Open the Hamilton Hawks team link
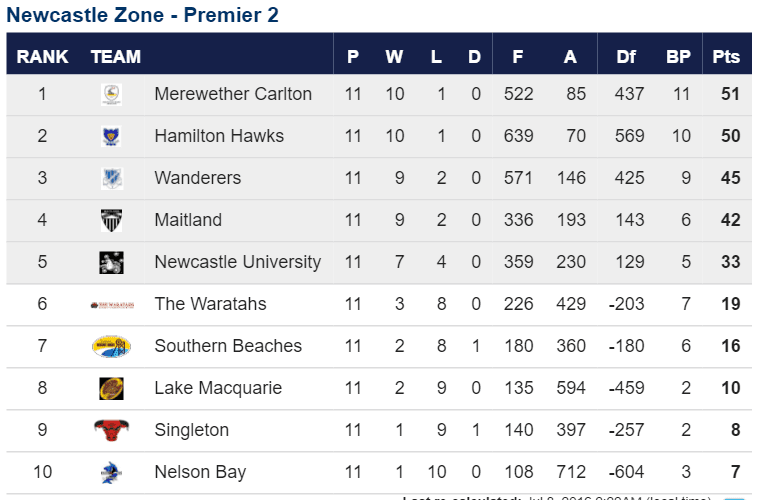 [x=219, y=136]
